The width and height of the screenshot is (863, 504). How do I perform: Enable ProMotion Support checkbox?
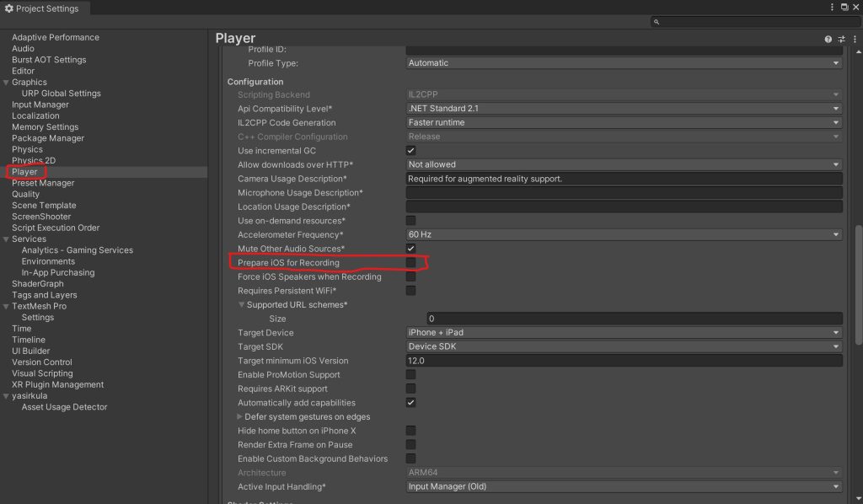click(x=410, y=375)
